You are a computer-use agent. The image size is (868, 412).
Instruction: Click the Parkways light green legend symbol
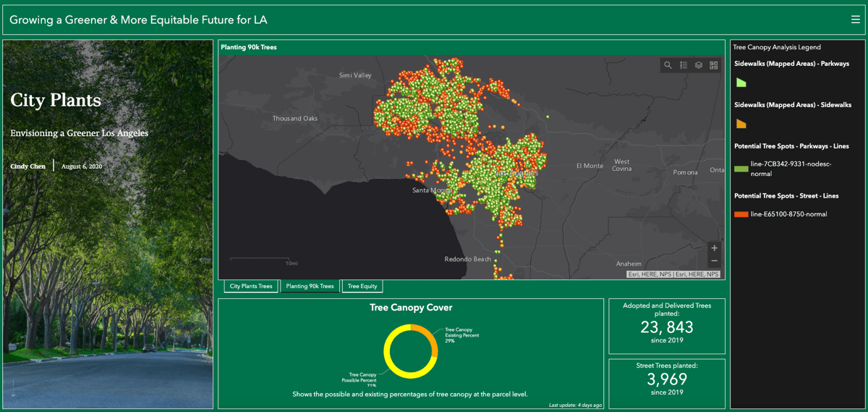tap(741, 83)
